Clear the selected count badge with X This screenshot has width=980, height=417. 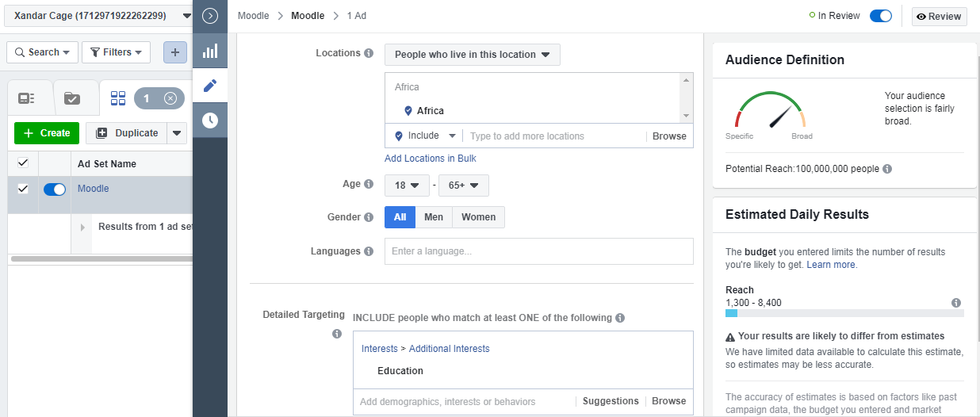click(170, 98)
